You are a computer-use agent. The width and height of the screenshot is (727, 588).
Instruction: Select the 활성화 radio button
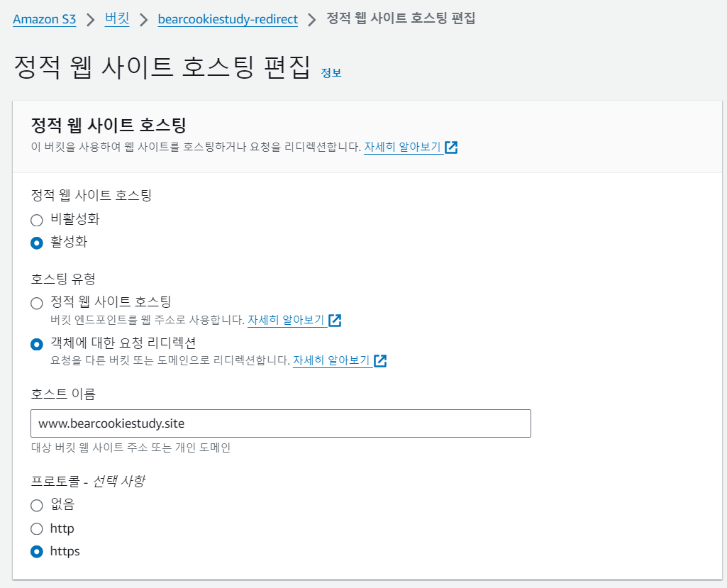(x=37, y=243)
